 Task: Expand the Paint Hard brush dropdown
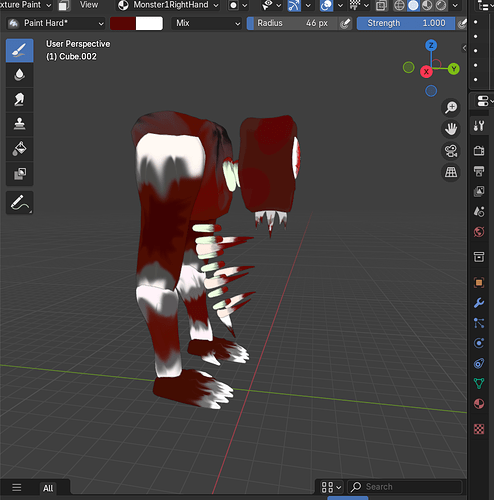click(56, 23)
